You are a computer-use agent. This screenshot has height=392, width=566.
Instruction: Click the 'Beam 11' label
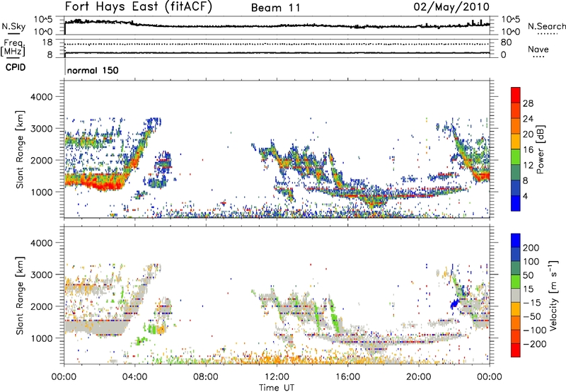276,8
